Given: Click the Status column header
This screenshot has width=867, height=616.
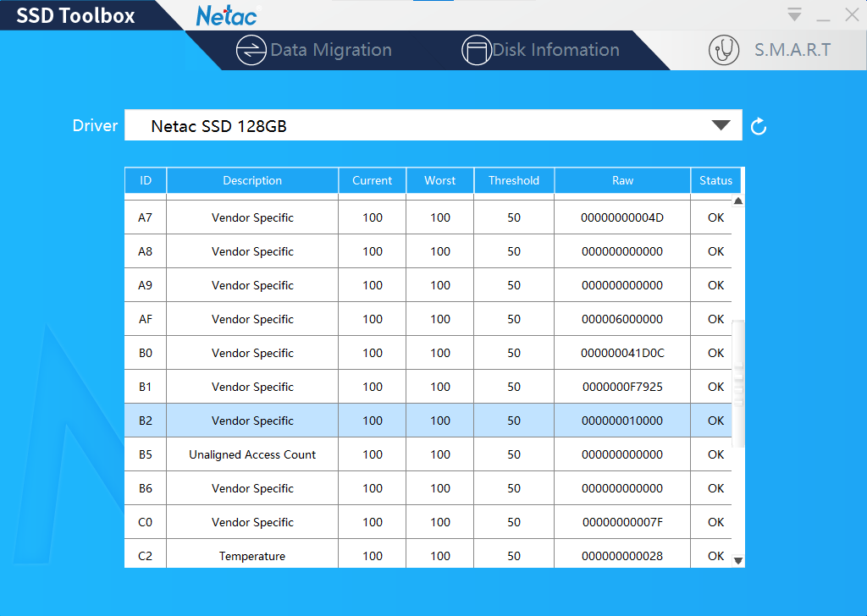Looking at the screenshot, I should (x=715, y=181).
